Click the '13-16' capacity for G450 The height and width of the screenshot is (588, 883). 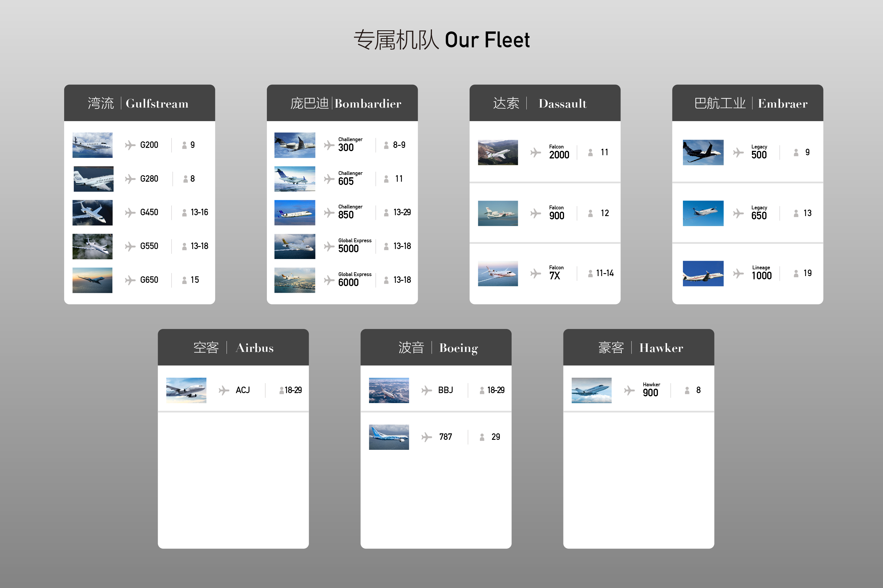[199, 213]
